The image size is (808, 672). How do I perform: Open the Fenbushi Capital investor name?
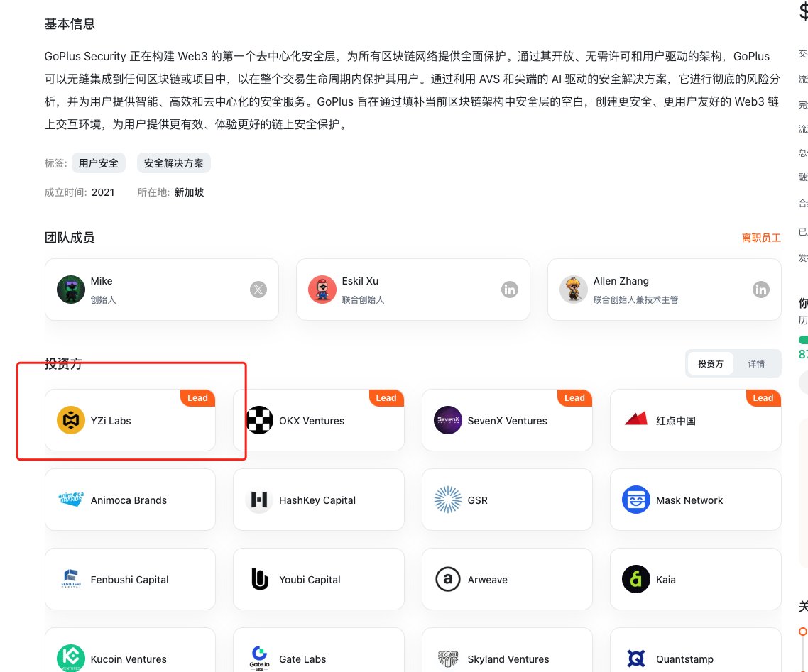pyautogui.click(x=130, y=579)
